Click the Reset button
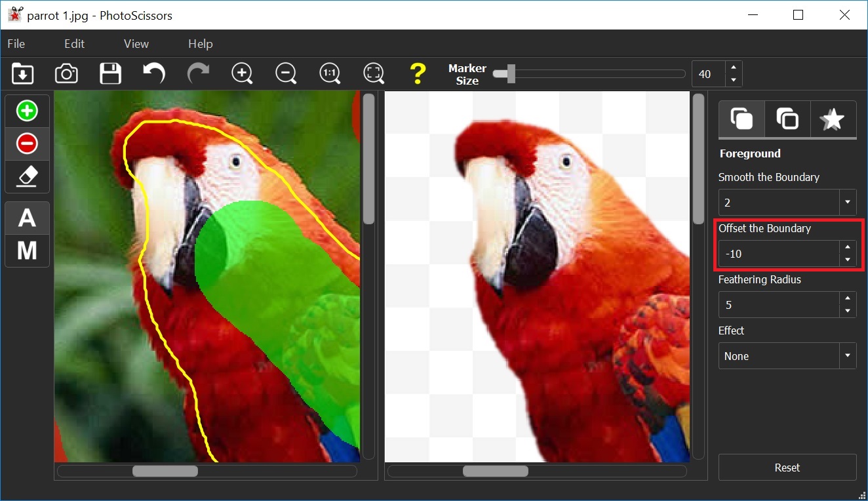Screen dimensions: 868x501 tap(787, 468)
